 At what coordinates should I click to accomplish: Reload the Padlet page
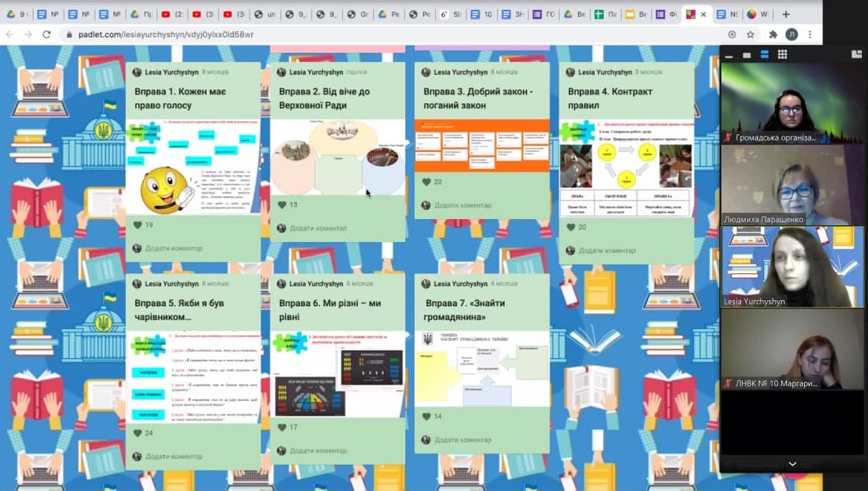(47, 34)
